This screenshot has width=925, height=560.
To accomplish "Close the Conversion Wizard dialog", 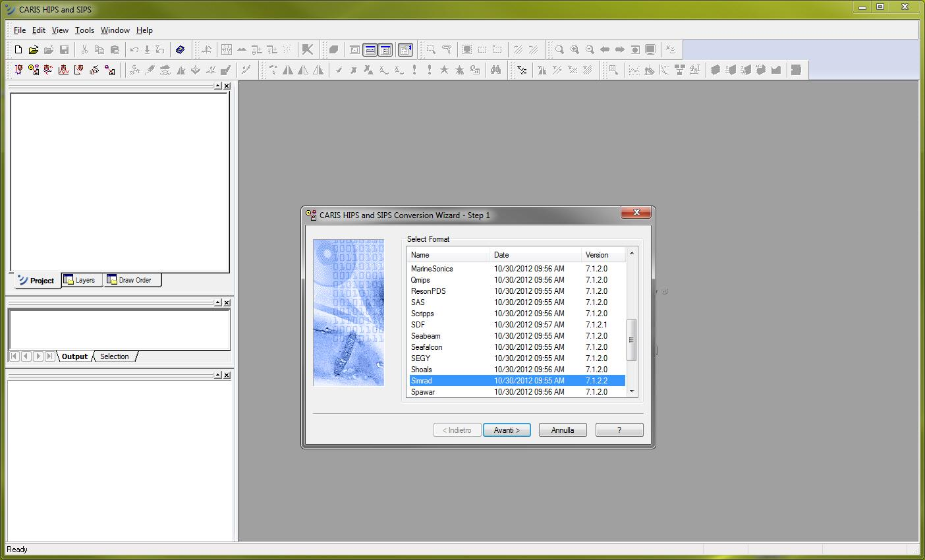I will click(636, 212).
